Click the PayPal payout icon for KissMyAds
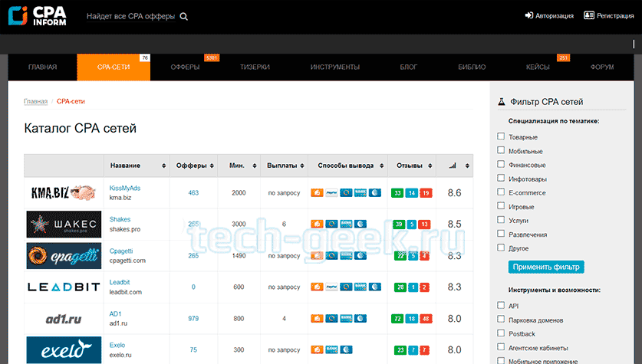This screenshot has width=642, height=364. 331,193
